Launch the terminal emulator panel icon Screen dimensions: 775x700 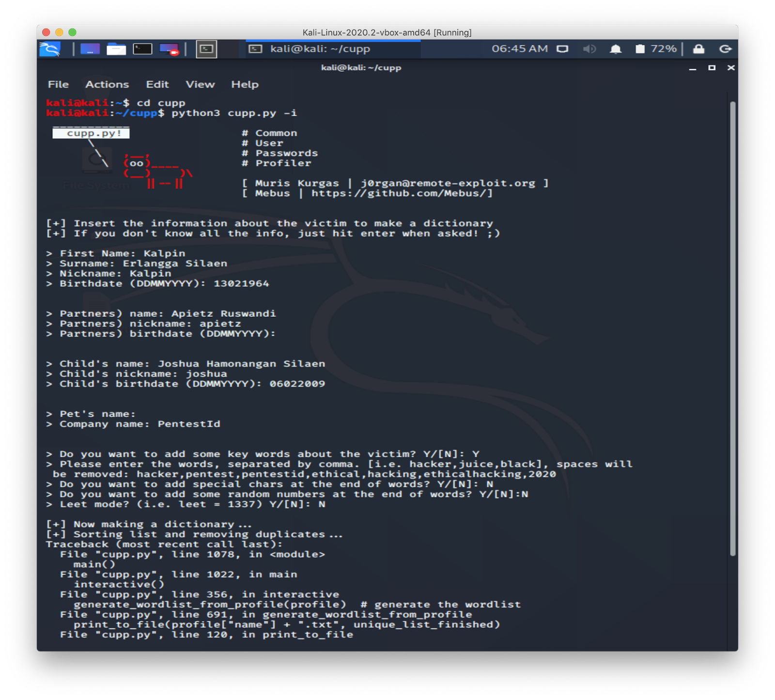[x=142, y=49]
